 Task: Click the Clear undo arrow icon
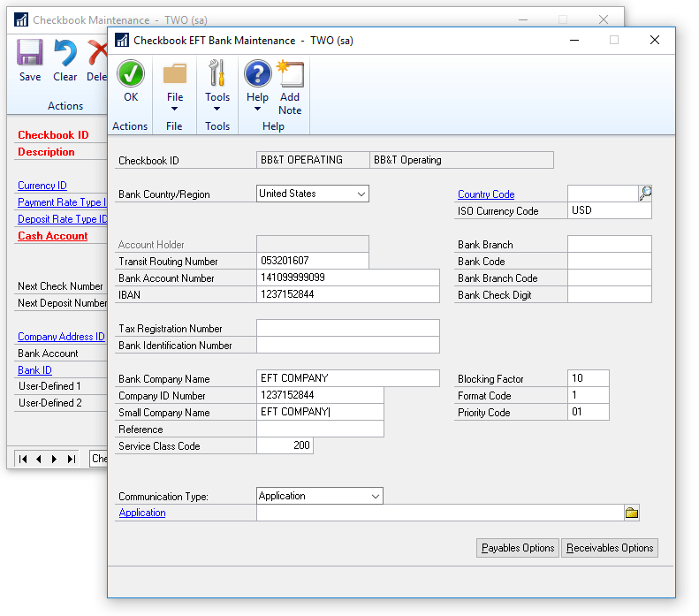pyautogui.click(x=65, y=54)
